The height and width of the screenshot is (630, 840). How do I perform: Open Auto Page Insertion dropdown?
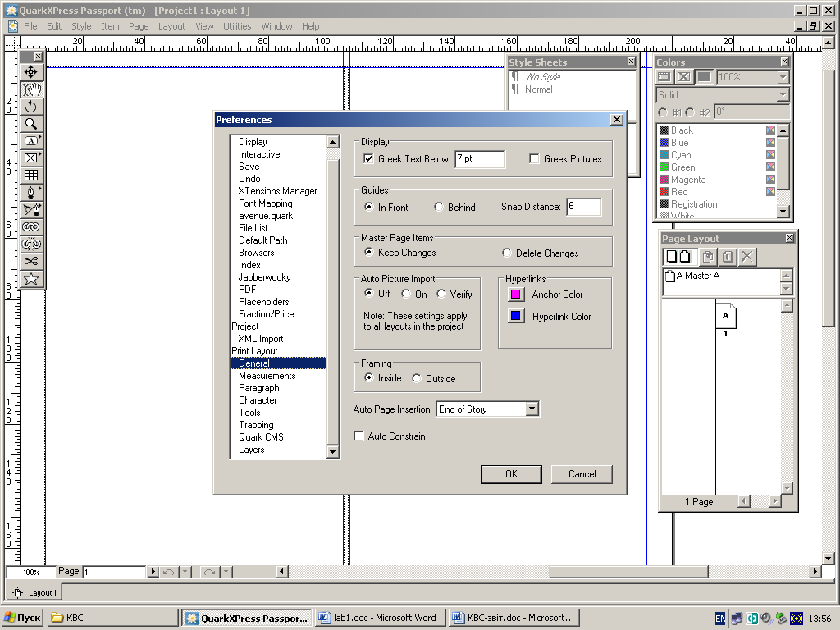coord(532,409)
